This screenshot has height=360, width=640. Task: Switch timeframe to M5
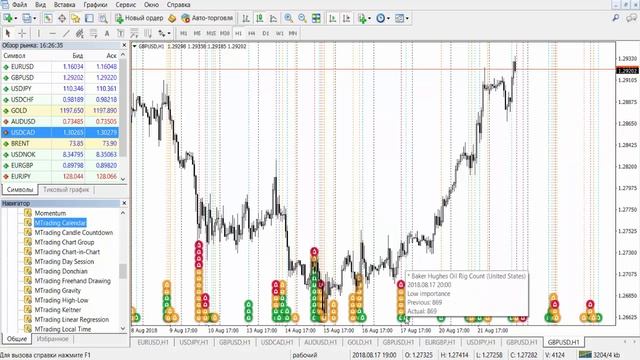click(197, 33)
